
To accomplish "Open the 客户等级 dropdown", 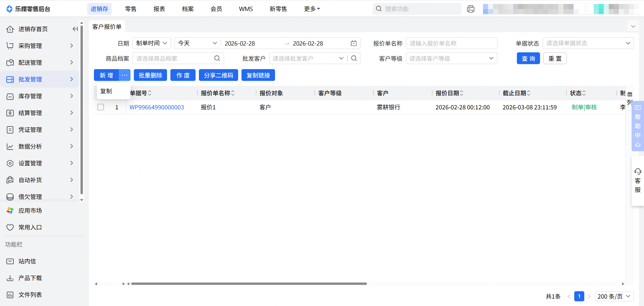I will coord(451,58).
